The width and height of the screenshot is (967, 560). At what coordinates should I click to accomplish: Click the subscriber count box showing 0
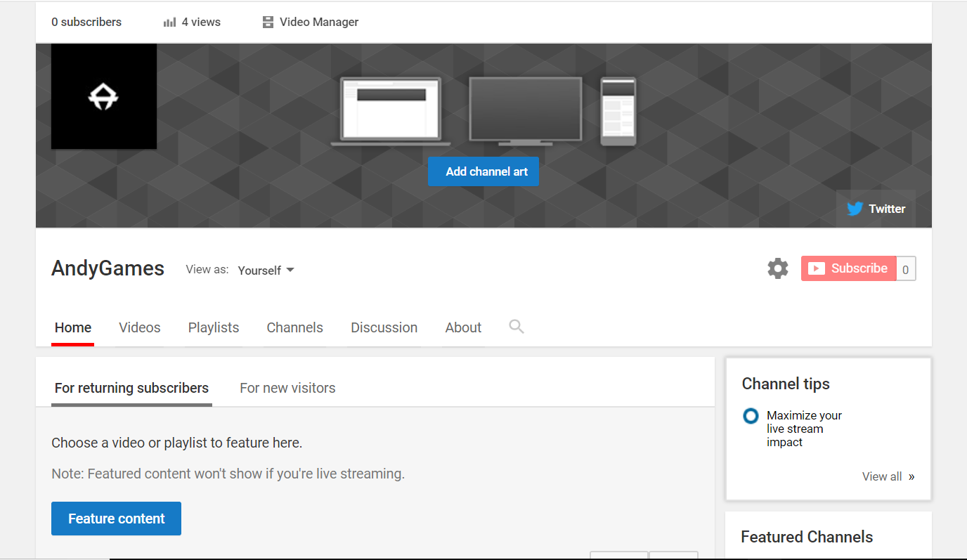click(x=906, y=269)
